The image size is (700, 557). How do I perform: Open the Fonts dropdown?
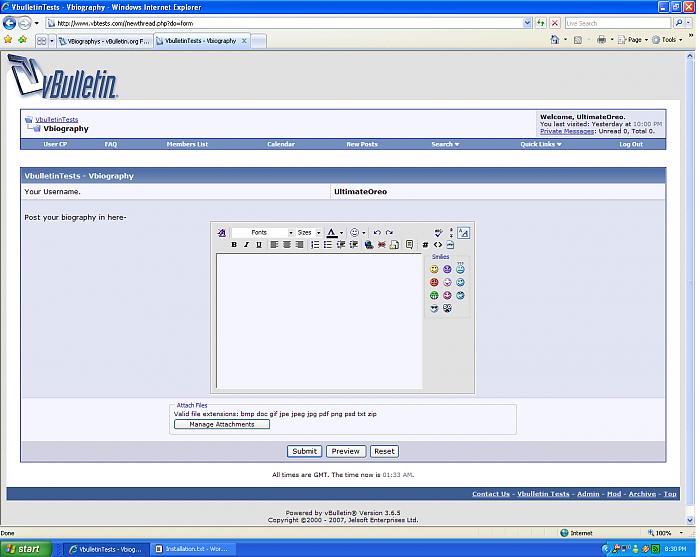pyautogui.click(x=263, y=232)
